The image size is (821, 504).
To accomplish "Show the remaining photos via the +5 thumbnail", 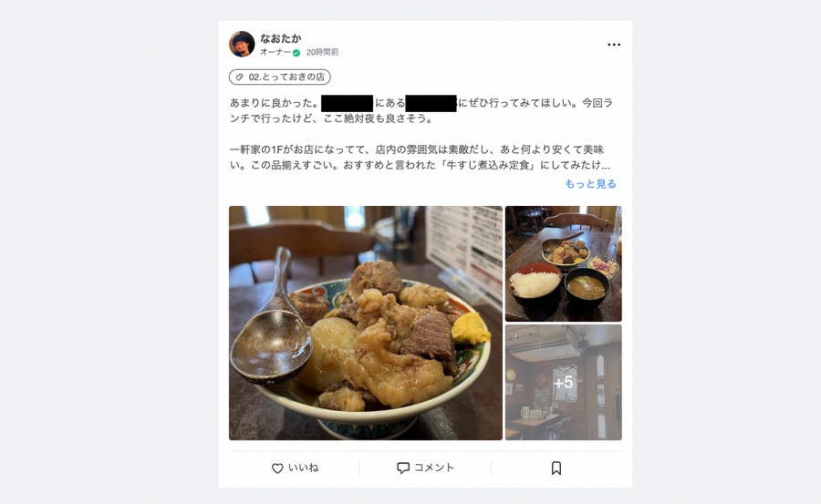I will [x=564, y=383].
